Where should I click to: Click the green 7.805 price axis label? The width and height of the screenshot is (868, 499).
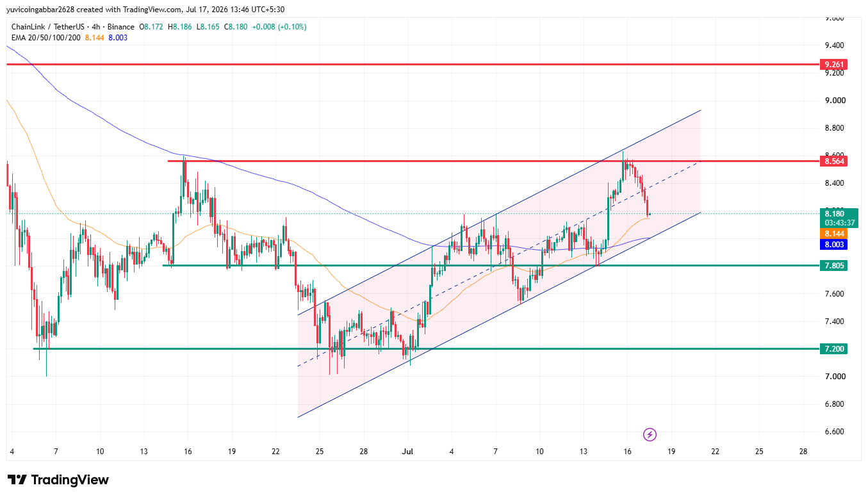coord(833,265)
